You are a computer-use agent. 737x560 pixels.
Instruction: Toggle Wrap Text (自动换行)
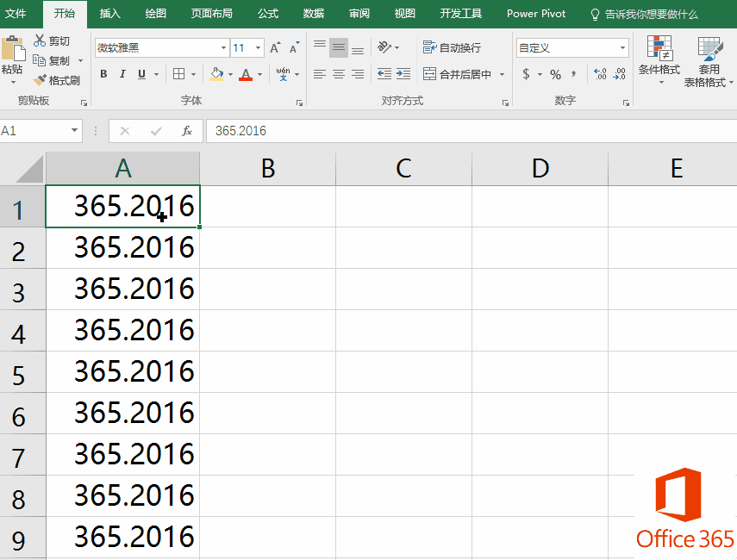click(453, 48)
